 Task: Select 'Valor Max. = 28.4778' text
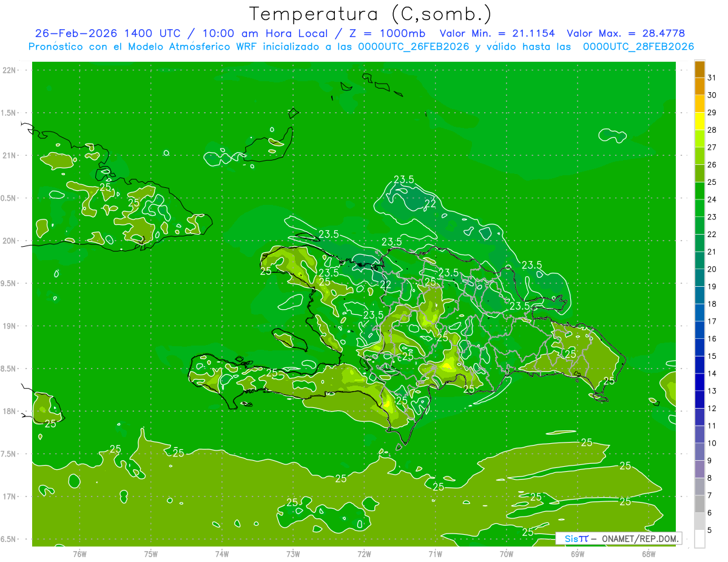[x=625, y=33]
